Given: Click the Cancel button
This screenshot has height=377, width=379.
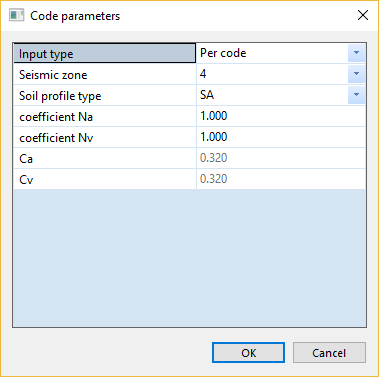Looking at the screenshot, I should tap(329, 353).
